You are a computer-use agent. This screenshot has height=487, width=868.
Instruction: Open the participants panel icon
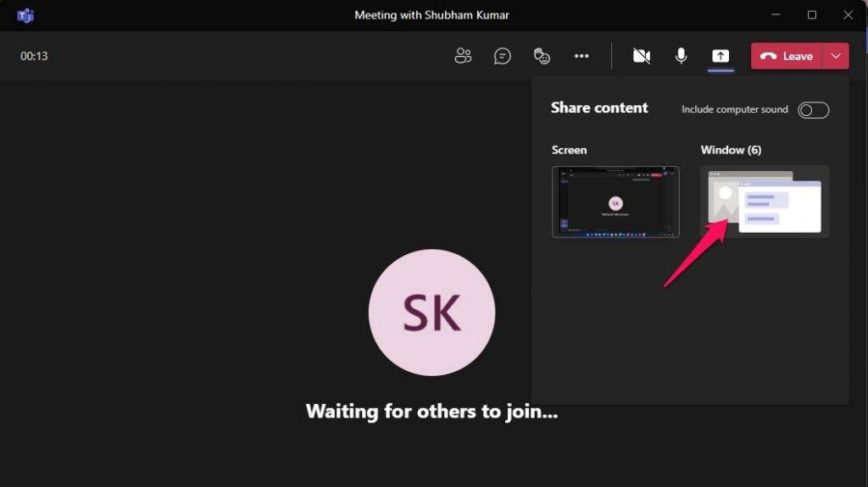tap(463, 56)
